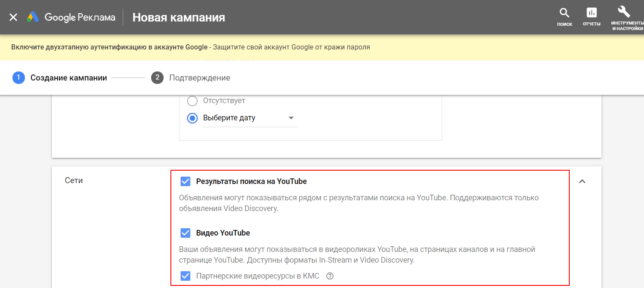The height and width of the screenshot is (288, 644).
Task: Open the Выберите дату dropdown
Action: [x=291, y=118]
